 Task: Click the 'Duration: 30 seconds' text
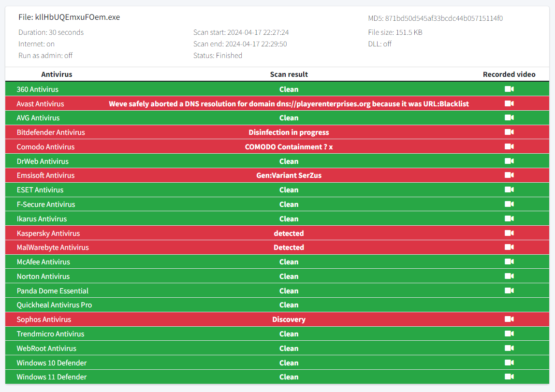[51, 32]
